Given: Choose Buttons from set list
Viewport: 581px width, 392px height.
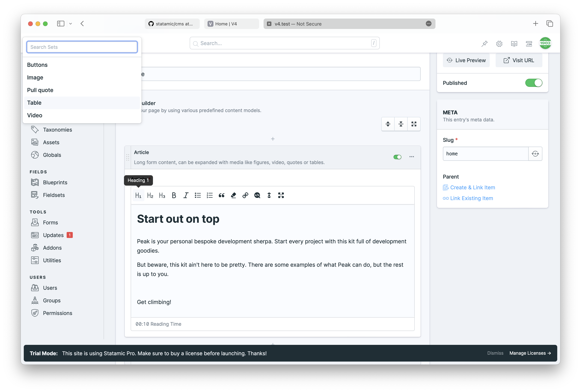Looking at the screenshot, I should tap(82, 65).
